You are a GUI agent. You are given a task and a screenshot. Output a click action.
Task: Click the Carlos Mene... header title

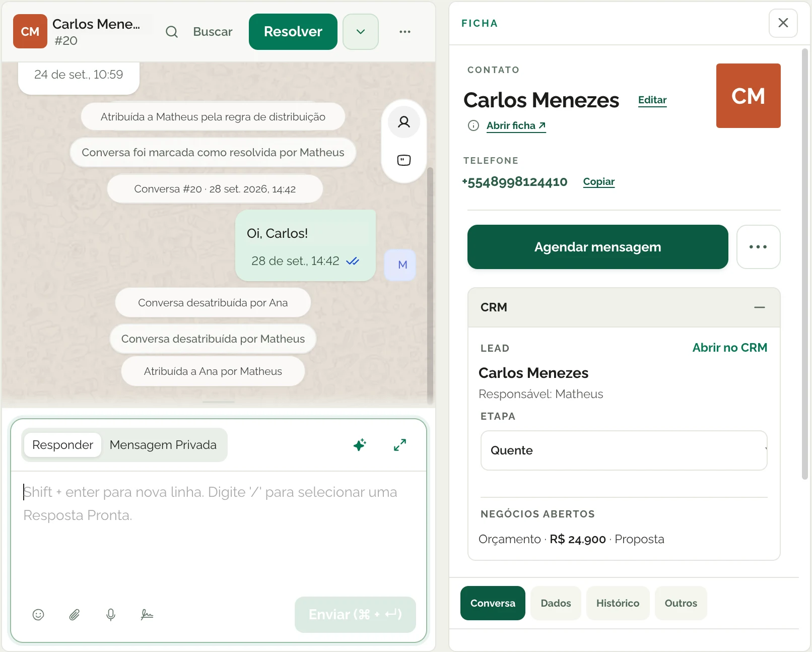point(96,24)
